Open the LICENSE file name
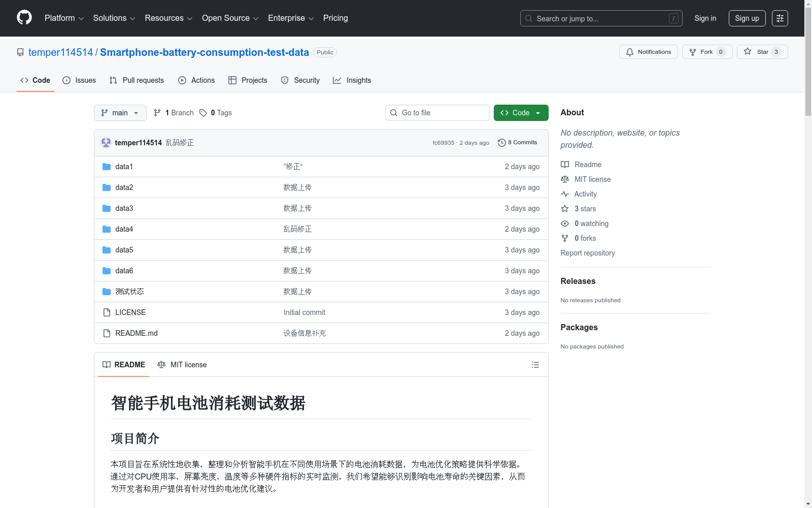This screenshot has height=508, width=812. coord(130,312)
